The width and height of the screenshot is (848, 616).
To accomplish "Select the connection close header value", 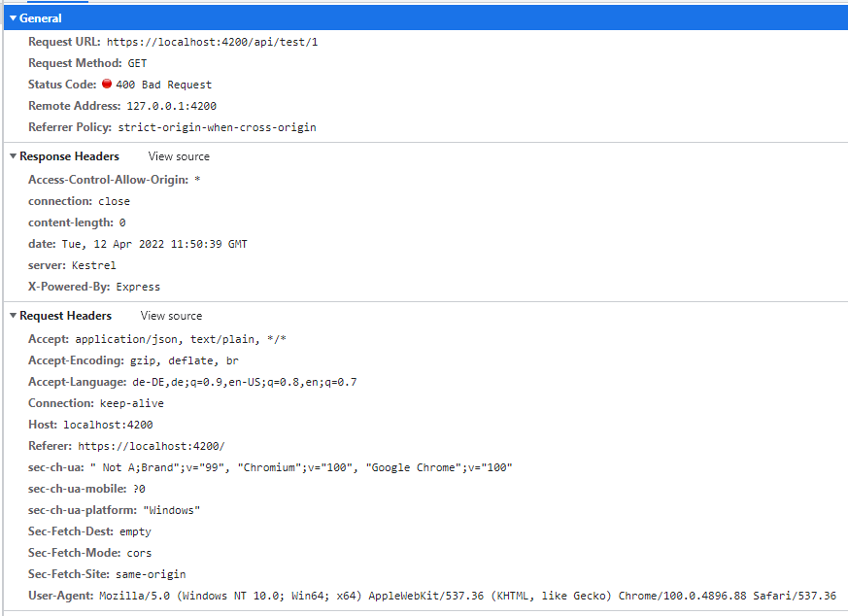I will pyautogui.click(x=114, y=201).
